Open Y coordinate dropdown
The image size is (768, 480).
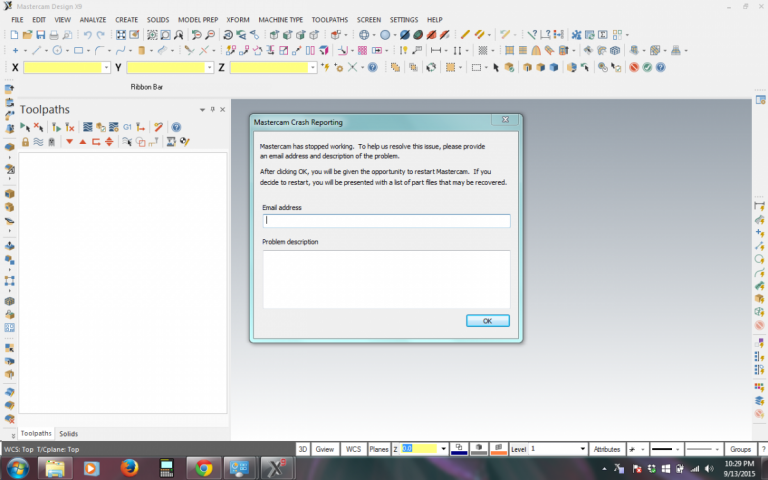210,68
